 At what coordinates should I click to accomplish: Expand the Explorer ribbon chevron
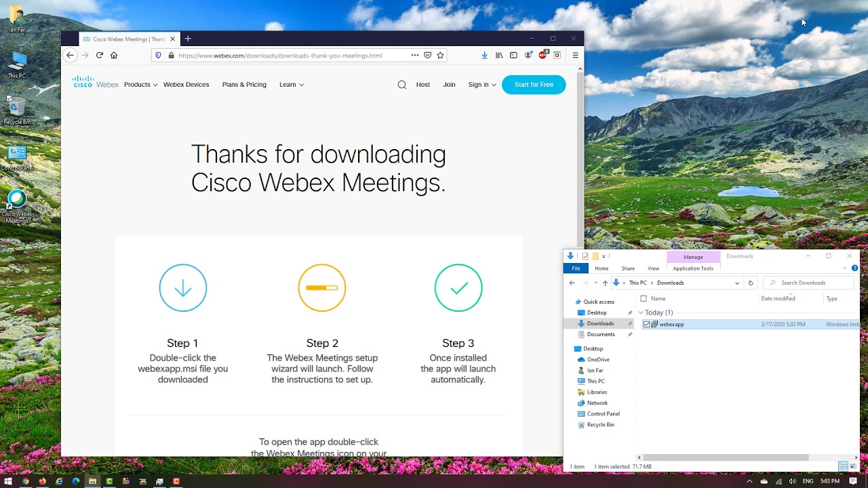pos(845,268)
